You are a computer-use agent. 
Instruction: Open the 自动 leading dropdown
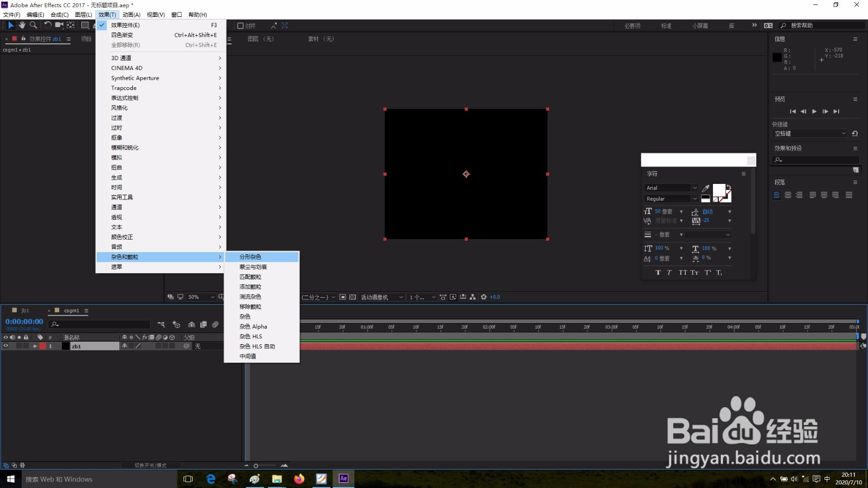coord(730,211)
